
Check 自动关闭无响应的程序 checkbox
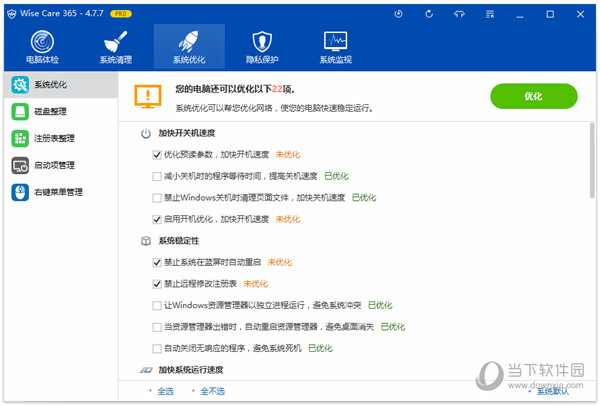pyautogui.click(x=157, y=348)
